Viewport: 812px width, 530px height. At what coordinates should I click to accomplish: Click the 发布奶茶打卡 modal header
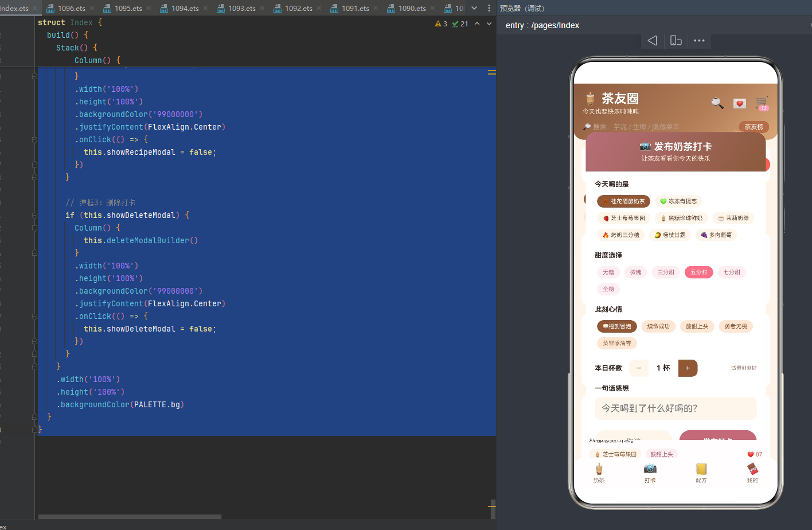pyautogui.click(x=676, y=152)
